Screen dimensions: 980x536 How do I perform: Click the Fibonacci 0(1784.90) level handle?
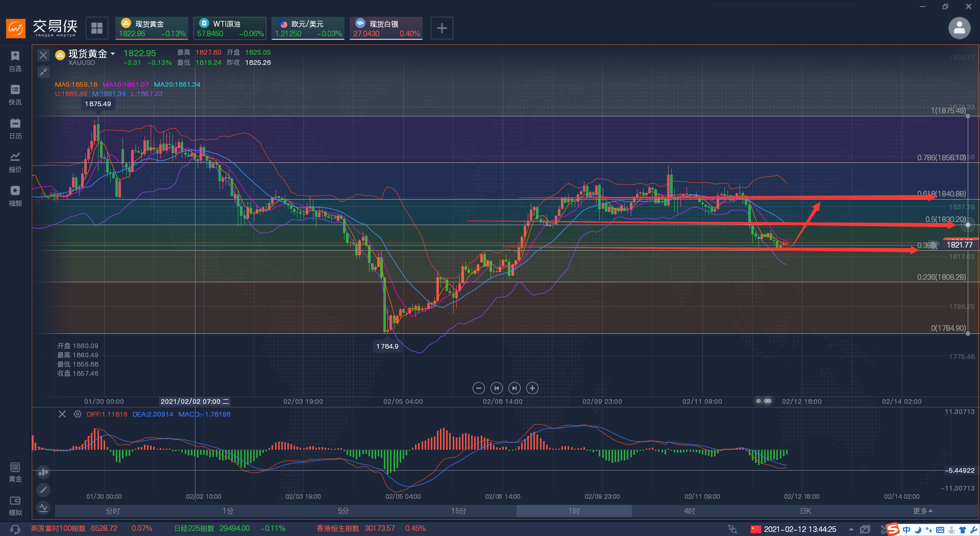[x=968, y=333]
